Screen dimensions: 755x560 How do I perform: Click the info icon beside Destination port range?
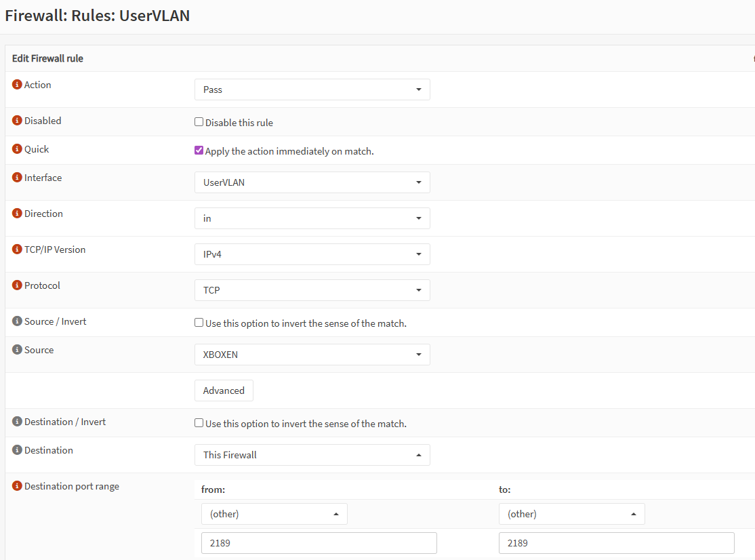pyautogui.click(x=17, y=486)
